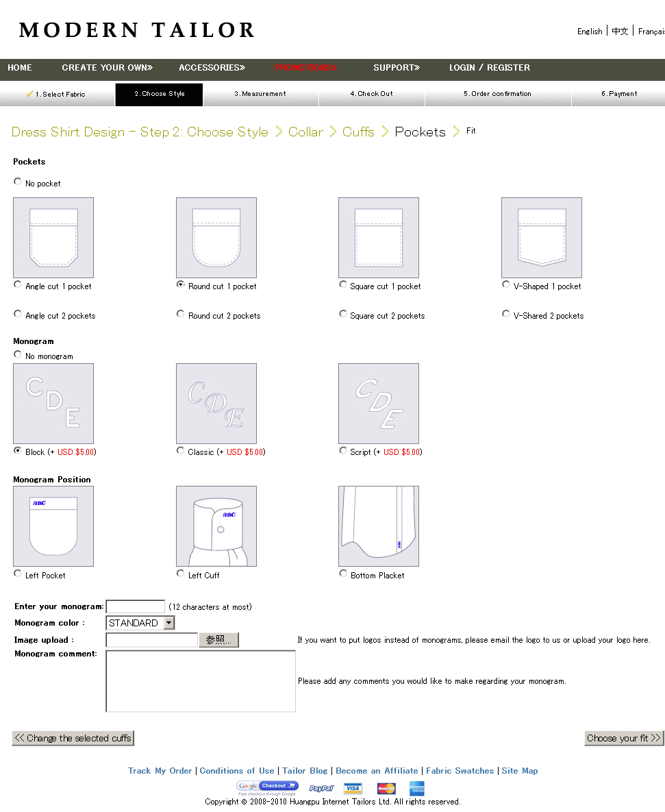Open the Track My Order link
This screenshot has width=665, height=812.
[160, 771]
